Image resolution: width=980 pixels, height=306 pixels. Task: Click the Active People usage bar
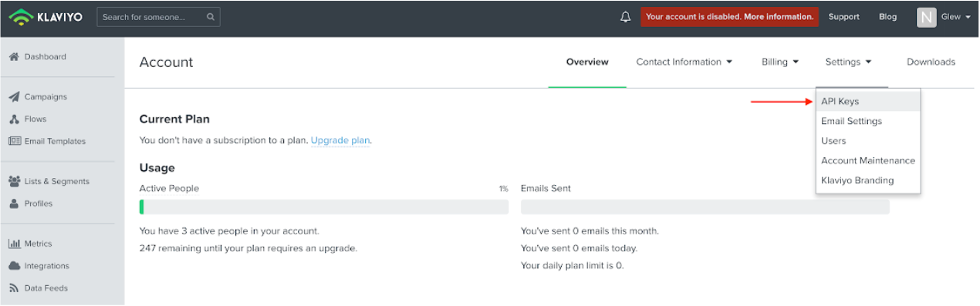tap(324, 207)
